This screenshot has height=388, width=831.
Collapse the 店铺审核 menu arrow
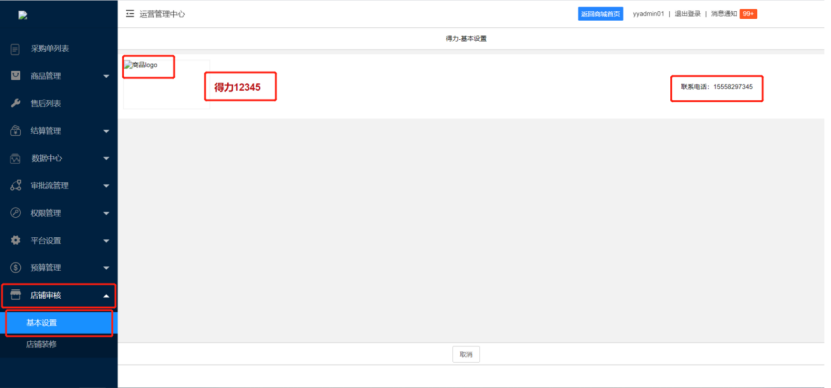[x=106, y=296]
